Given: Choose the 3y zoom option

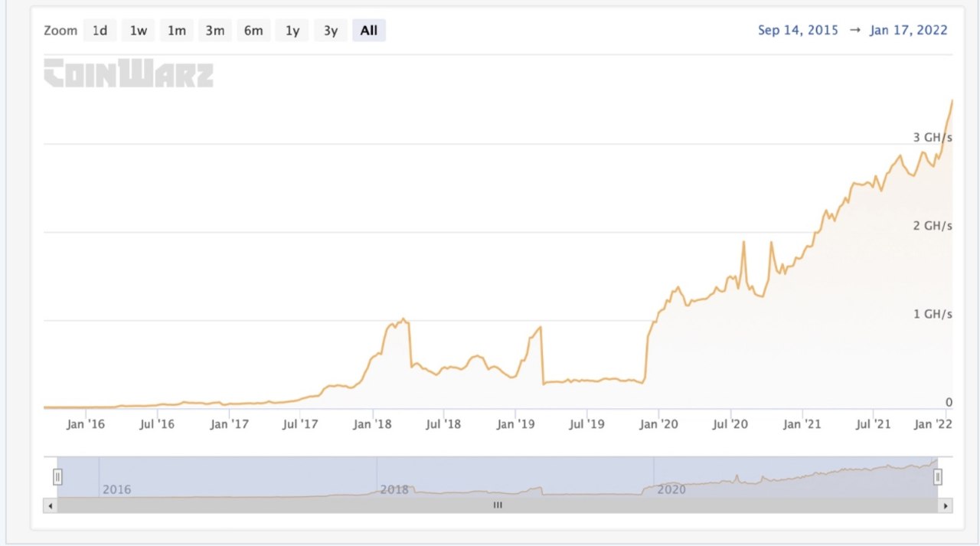Looking at the screenshot, I should pyautogui.click(x=330, y=31).
